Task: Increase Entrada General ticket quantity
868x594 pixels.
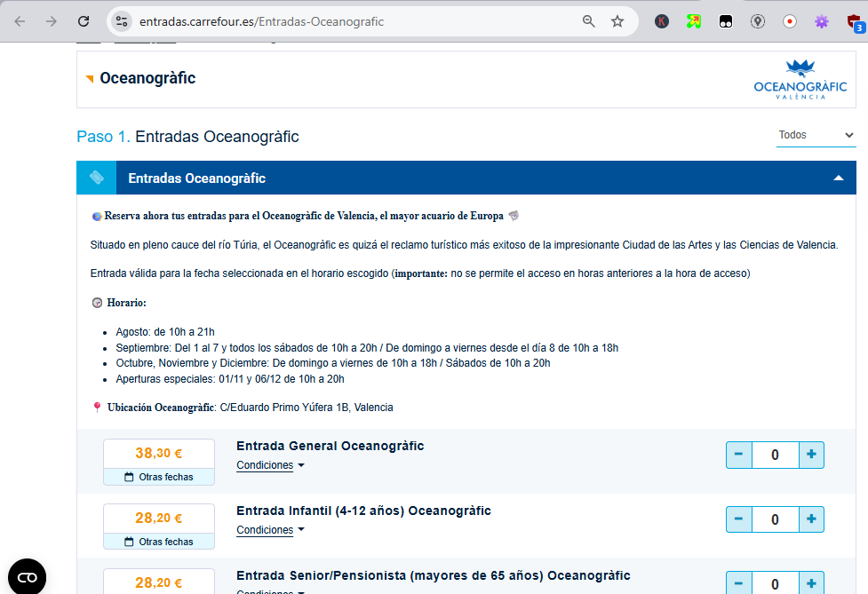Action: [811, 455]
